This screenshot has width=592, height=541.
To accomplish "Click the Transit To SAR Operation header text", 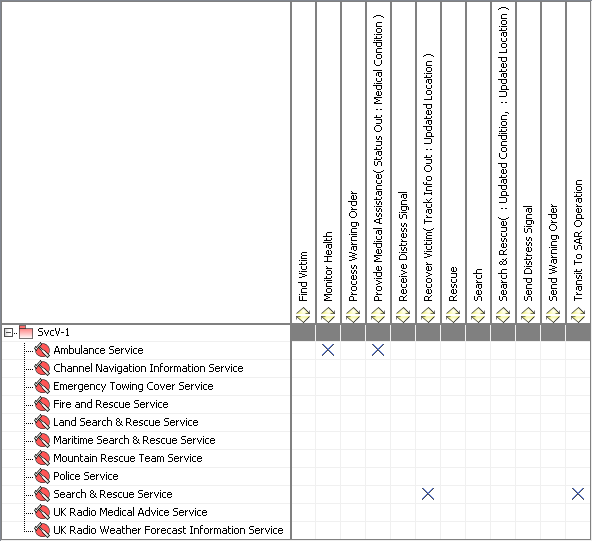I will (578, 240).
